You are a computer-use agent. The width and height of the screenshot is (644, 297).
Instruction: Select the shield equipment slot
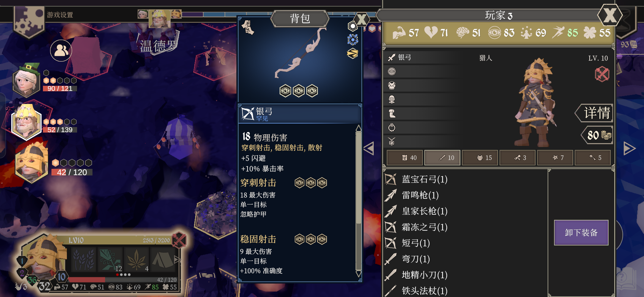[392, 71]
